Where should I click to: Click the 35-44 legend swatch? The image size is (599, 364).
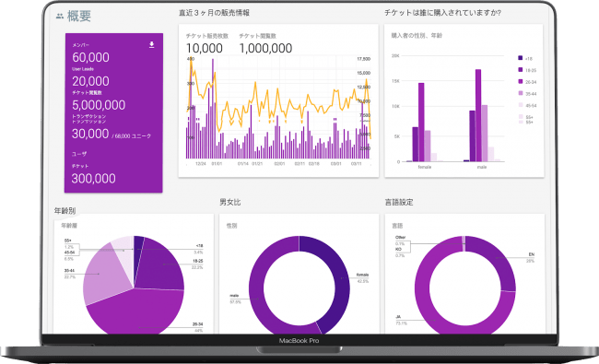520,93
